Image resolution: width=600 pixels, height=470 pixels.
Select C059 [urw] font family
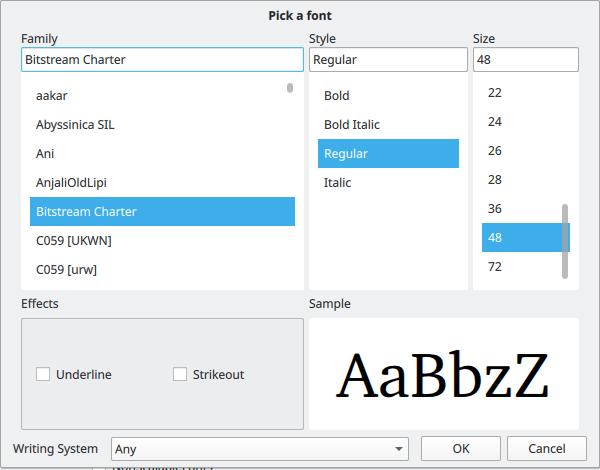pos(66,269)
